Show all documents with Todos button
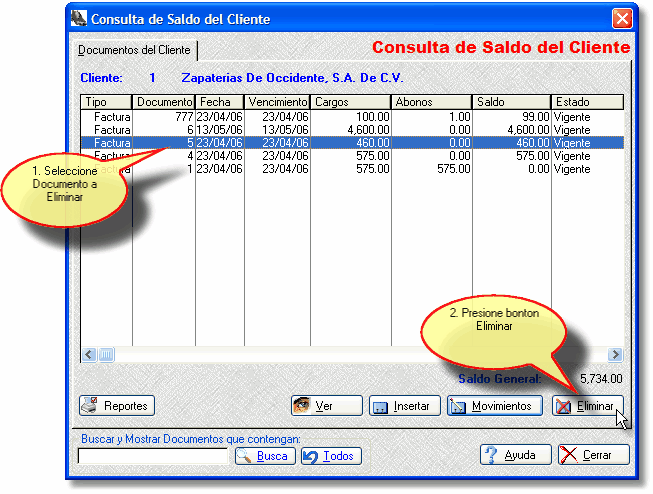Image resolution: width=653 pixels, height=494 pixels. [331, 456]
